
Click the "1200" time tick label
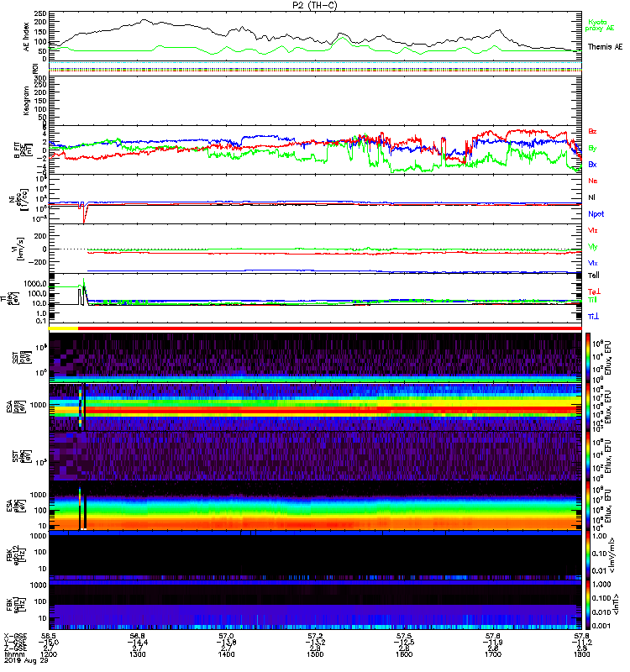(49, 654)
